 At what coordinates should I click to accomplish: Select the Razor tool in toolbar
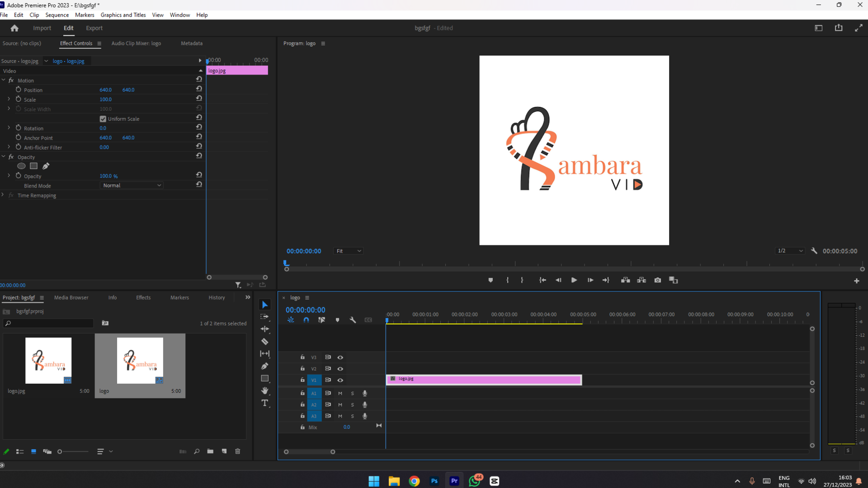click(265, 341)
